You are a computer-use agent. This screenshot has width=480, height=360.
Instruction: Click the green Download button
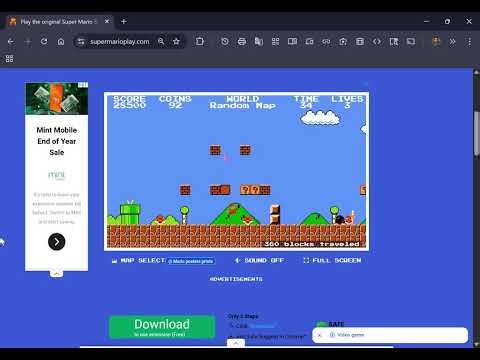tap(162, 327)
